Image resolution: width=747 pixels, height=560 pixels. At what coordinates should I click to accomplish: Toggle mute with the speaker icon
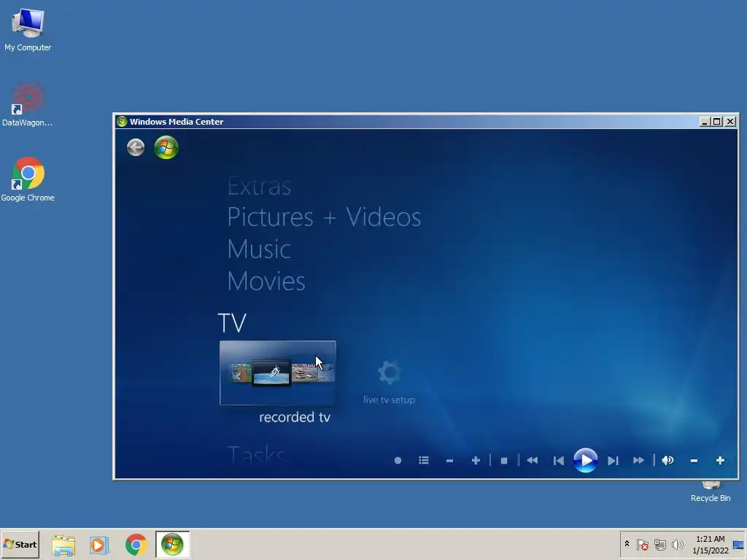pyautogui.click(x=668, y=461)
